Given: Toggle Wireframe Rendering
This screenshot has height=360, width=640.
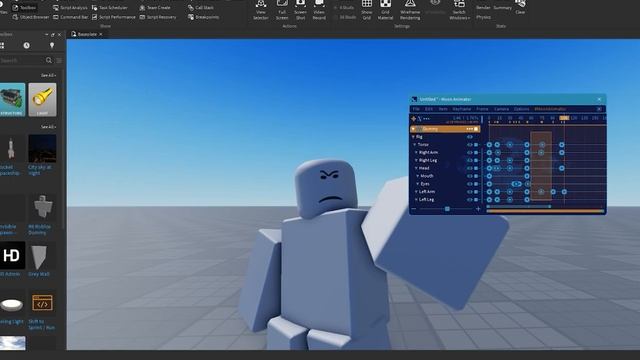Looking at the screenshot, I should point(410,10).
